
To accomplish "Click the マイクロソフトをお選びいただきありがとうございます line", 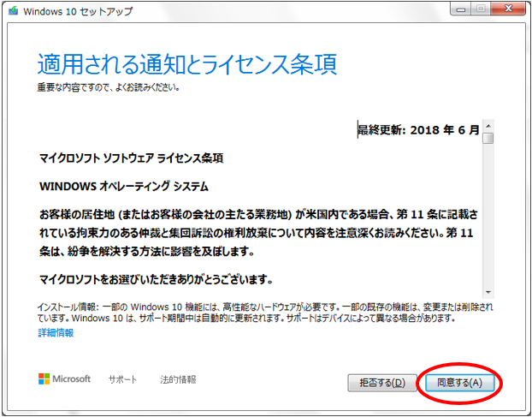I will pyautogui.click(x=156, y=280).
